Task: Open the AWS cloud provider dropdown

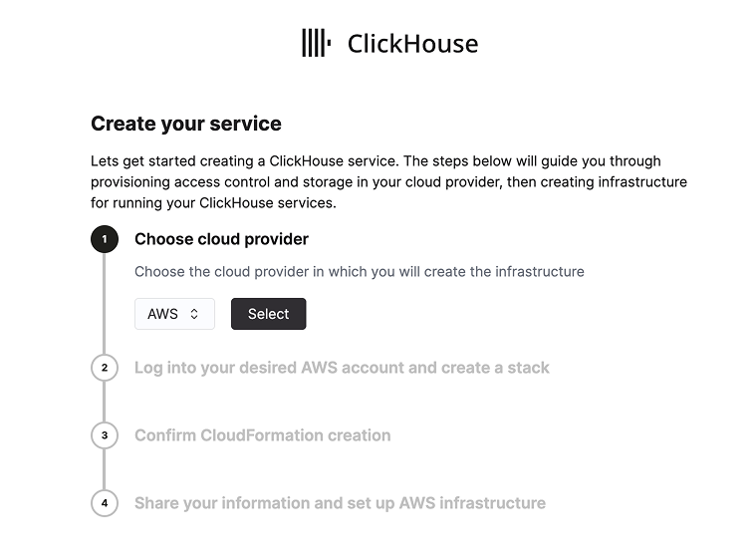Action: [174, 314]
